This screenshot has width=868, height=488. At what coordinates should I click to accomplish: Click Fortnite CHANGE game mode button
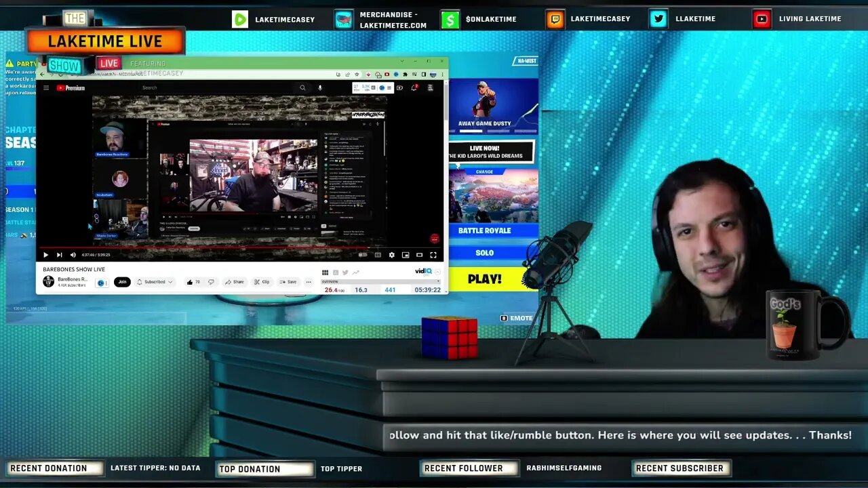pyautogui.click(x=484, y=172)
